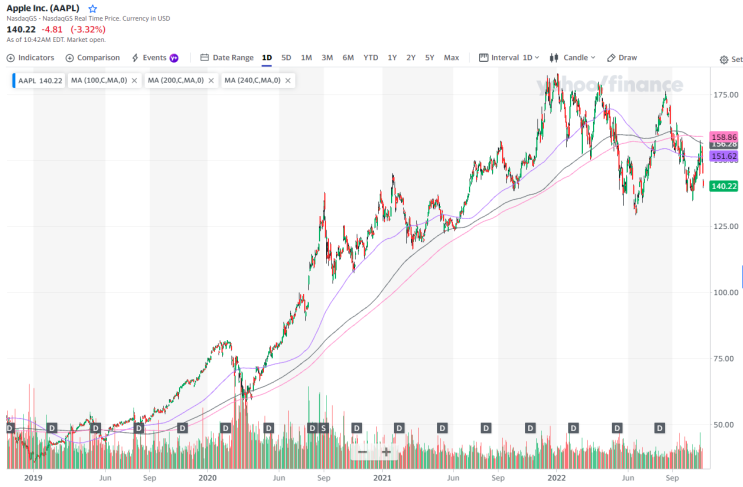This screenshot has width=743, height=487.
Task: Open the Indicators menu
Action: pyautogui.click(x=30, y=58)
